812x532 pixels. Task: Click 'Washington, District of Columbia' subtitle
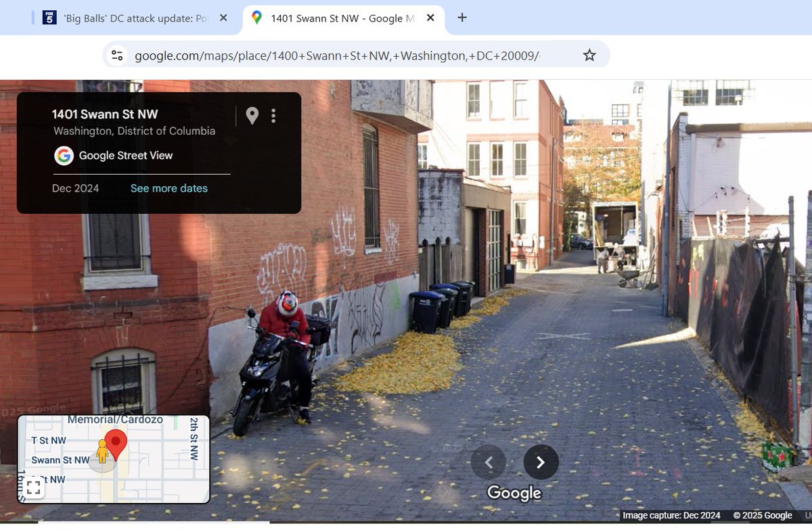coord(135,131)
